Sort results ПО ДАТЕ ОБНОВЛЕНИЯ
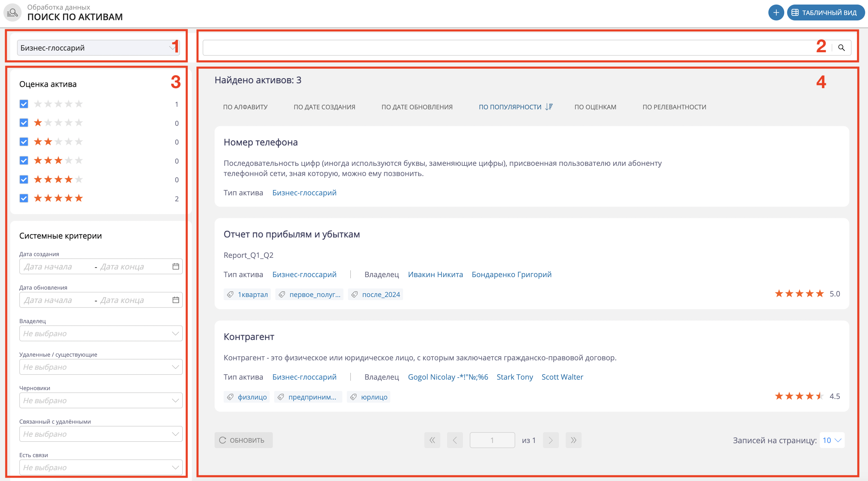 click(x=417, y=107)
